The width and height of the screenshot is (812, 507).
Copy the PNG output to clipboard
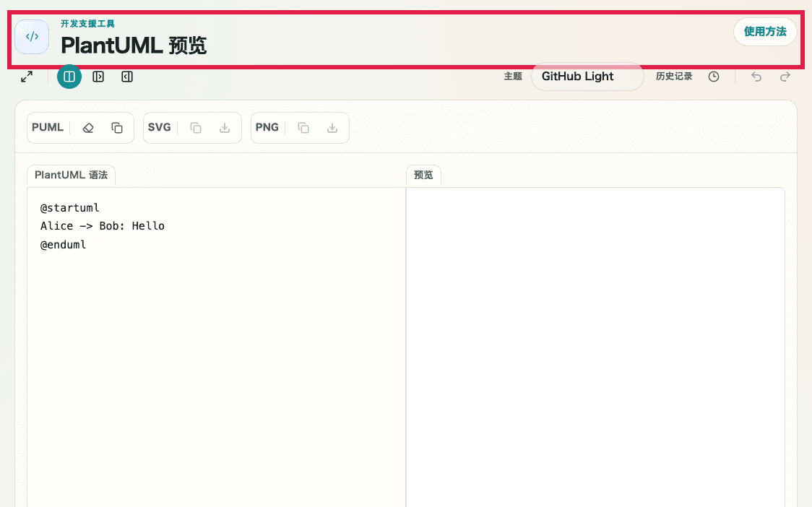302,127
